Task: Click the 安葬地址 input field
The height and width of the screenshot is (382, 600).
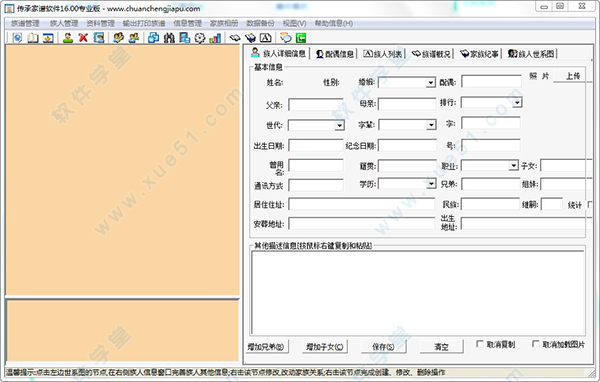Action: tap(362, 224)
